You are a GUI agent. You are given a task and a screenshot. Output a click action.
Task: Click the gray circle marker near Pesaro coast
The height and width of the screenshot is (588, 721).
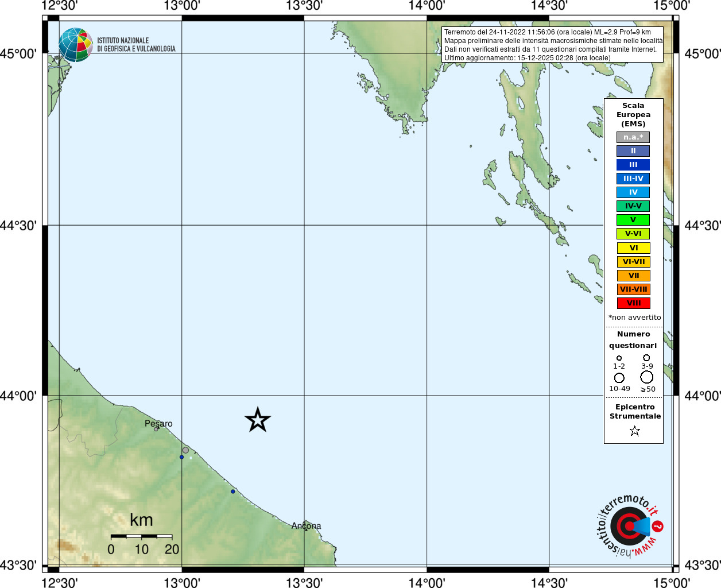[x=185, y=450]
